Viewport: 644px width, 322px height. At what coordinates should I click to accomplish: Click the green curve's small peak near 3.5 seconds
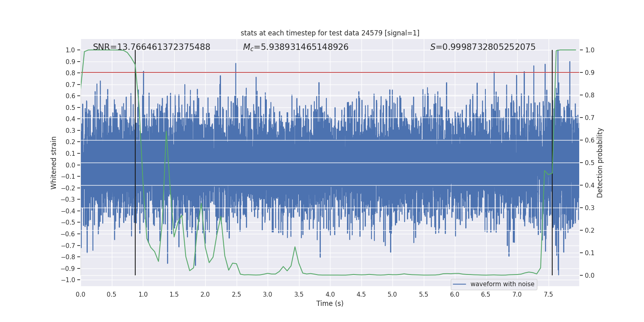[295, 247]
